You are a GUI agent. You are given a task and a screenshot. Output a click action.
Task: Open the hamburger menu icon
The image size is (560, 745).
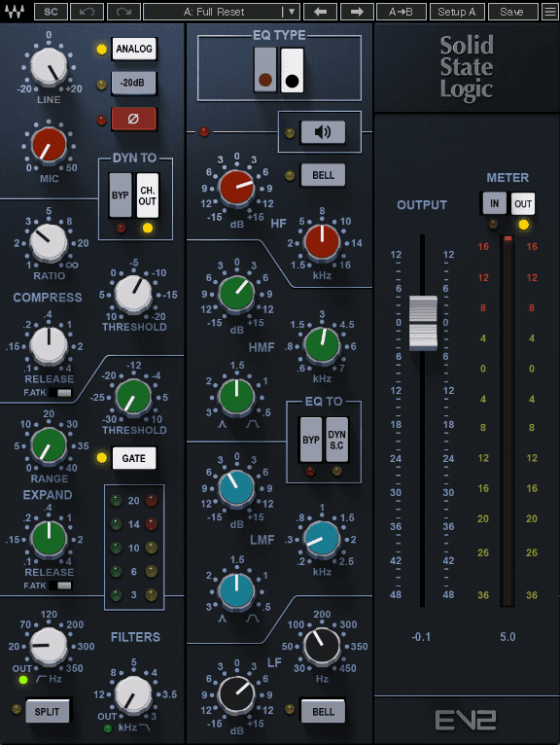(x=550, y=12)
